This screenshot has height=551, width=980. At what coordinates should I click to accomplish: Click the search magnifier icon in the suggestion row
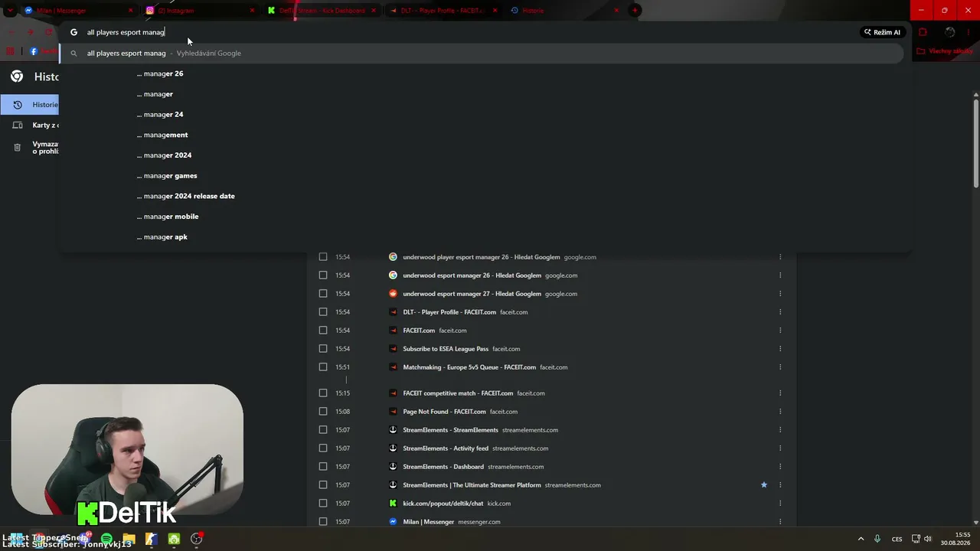pyautogui.click(x=73, y=54)
